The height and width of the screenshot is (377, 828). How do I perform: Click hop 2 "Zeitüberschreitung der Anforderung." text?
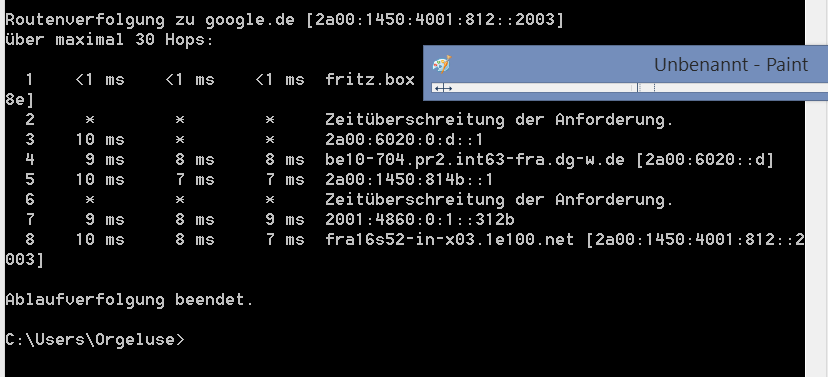coord(499,120)
